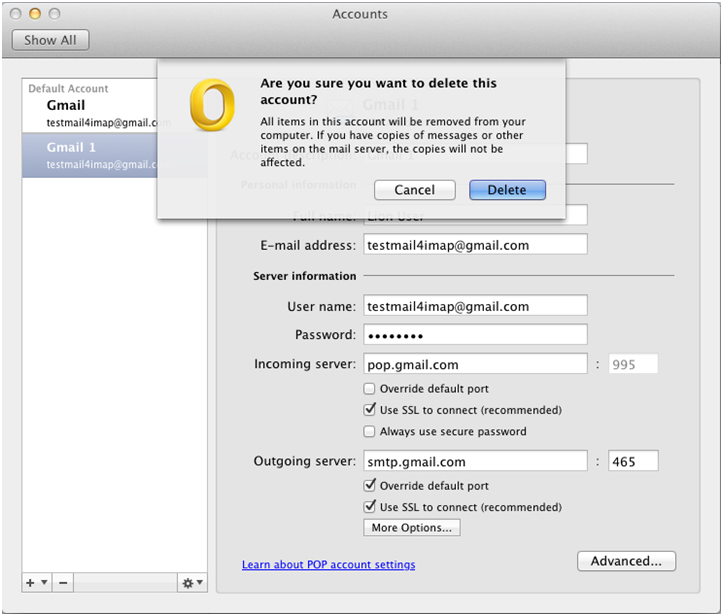Click the Outlook icon in the dialog
This screenshot has width=723, height=616.
coord(212,105)
